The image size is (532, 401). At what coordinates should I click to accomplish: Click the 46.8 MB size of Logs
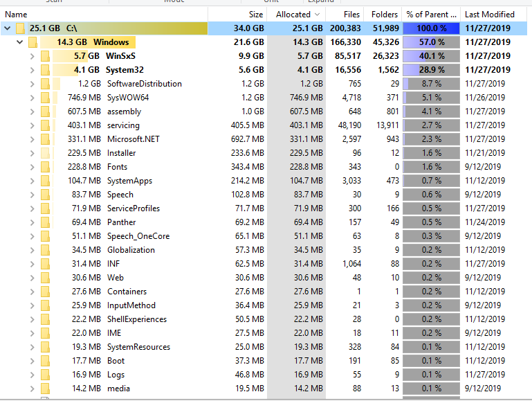[249, 375]
